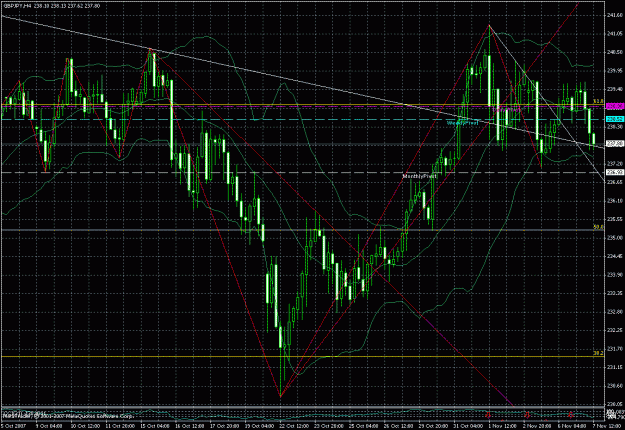Click the 231.70 price axis label
The image size is (625, 430).
pyautogui.click(x=614, y=349)
